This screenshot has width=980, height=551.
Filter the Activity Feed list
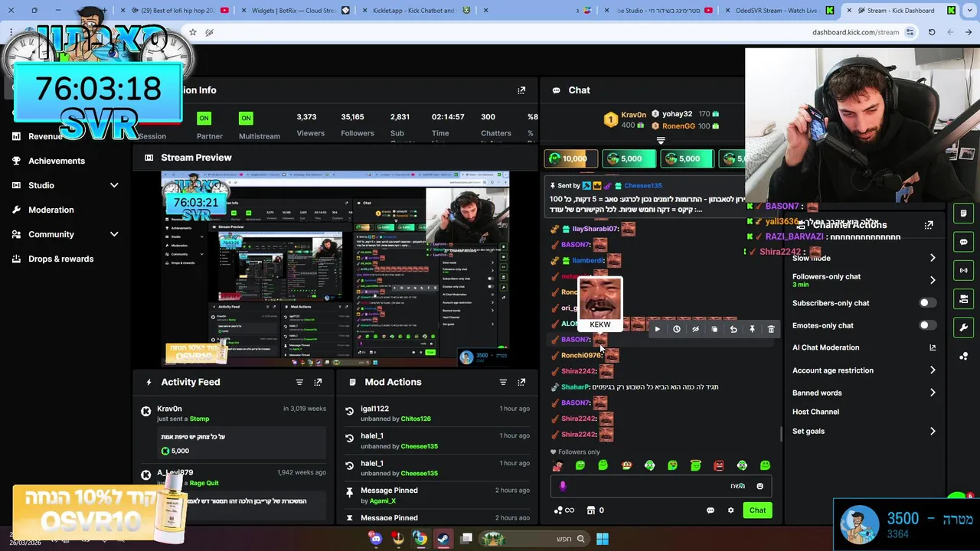pos(299,382)
